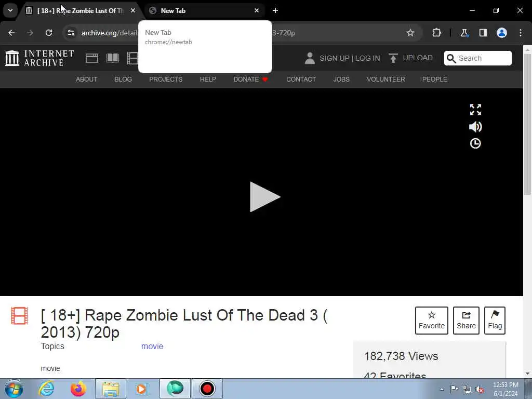Screen dimensions: 532x399
Task: Start the video with the large play button
Action: (x=264, y=197)
